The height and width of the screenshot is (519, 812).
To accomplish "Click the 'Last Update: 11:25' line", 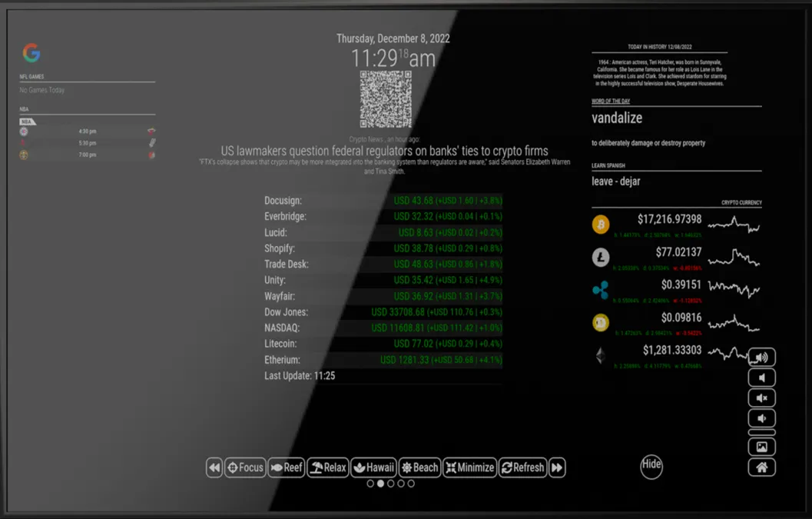I will tap(300, 376).
